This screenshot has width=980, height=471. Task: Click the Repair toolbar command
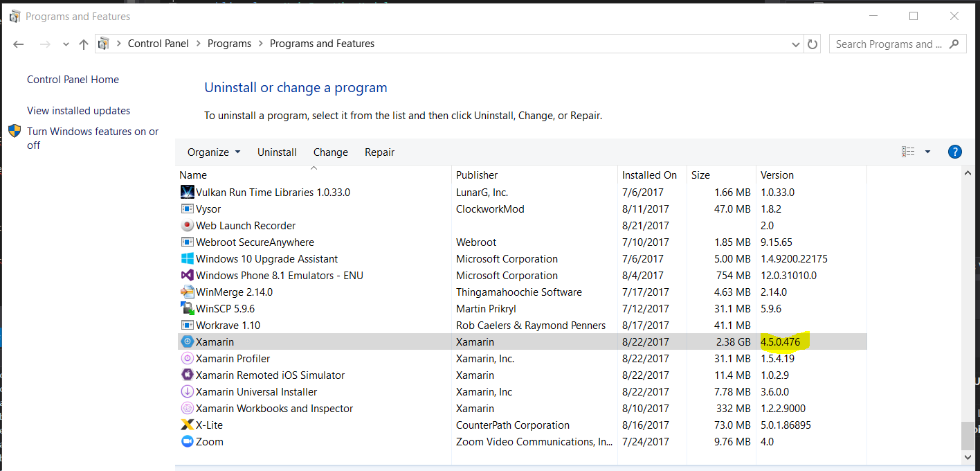click(x=380, y=152)
